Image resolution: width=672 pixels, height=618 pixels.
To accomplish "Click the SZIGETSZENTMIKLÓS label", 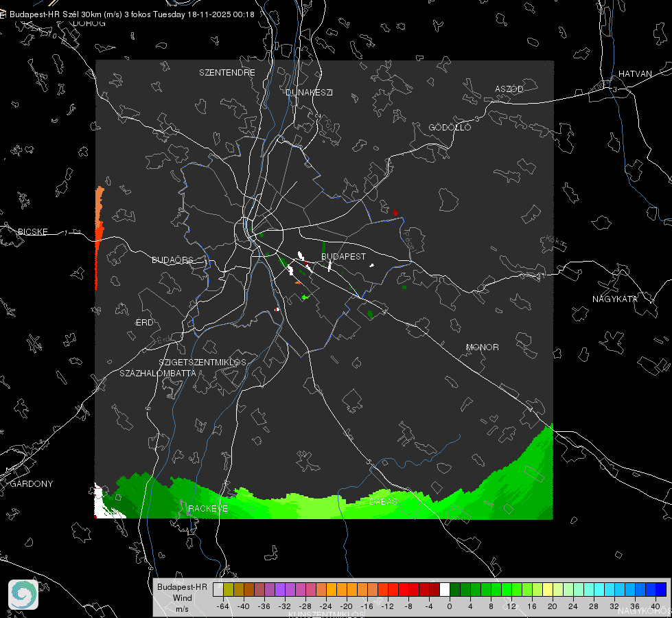I will click(x=202, y=363).
